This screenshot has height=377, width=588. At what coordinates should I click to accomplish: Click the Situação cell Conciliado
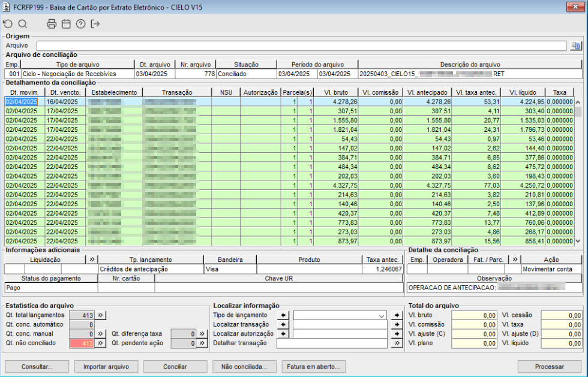point(247,74)
